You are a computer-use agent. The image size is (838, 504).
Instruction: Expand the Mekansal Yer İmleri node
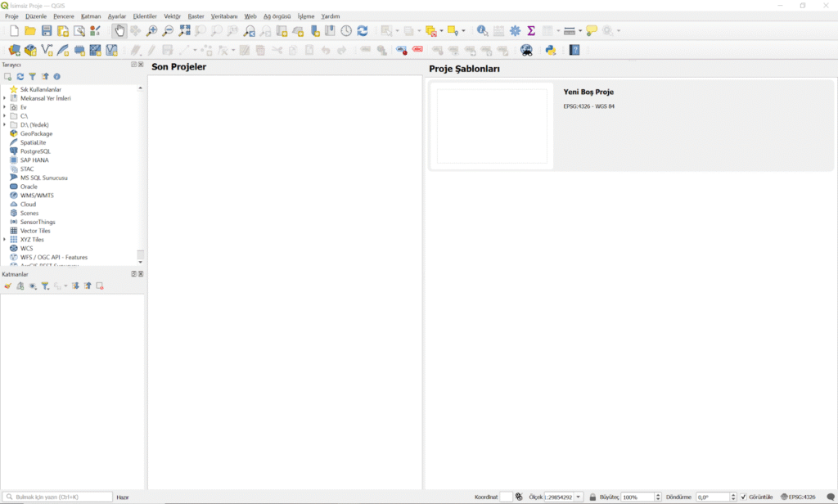click(x=5, y=98)
